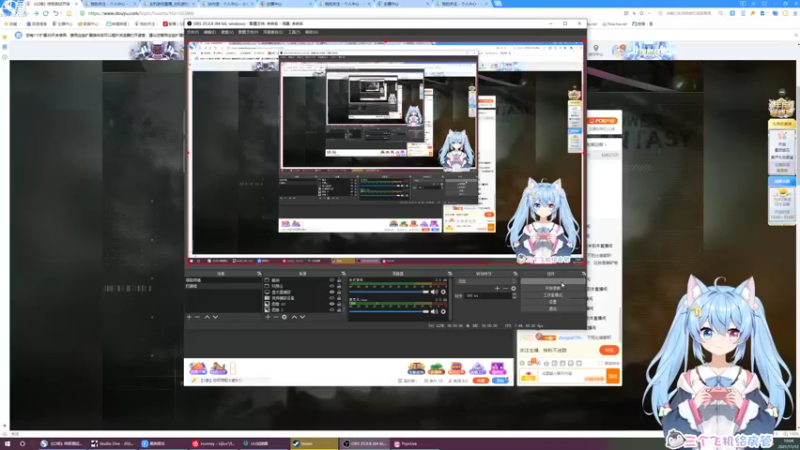The image size is (800, 450).
Task: Click the orange send button beside chat input
Action: click(x=613, y=377)
